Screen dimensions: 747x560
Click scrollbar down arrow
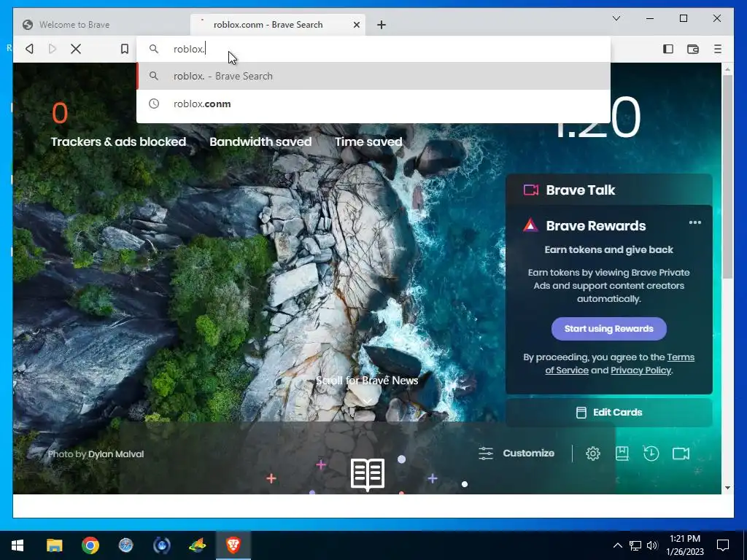tap(727, 488)
